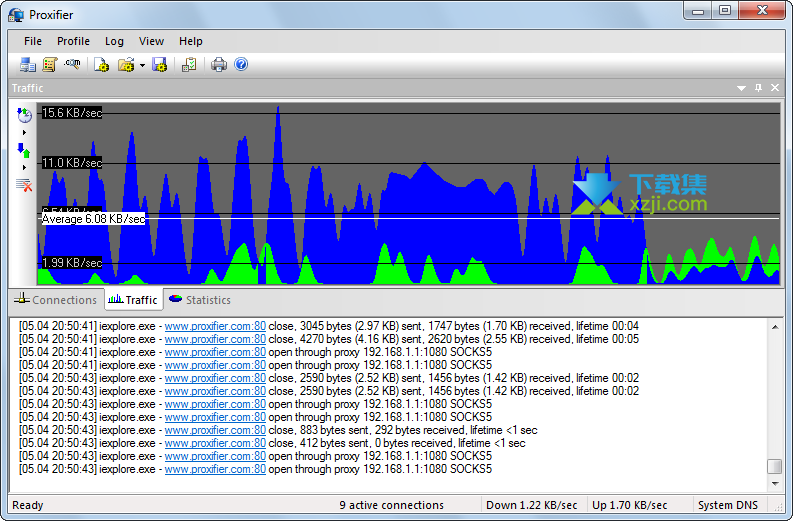Open the Profile menu
The height and width of the screenshot is (521, 793).
[x=73, y=41]
